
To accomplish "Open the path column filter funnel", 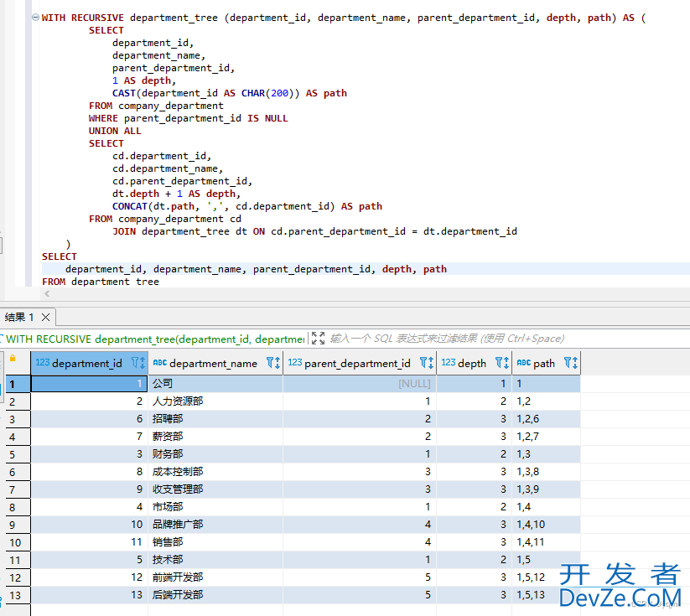I will click(x=568, y=363).
